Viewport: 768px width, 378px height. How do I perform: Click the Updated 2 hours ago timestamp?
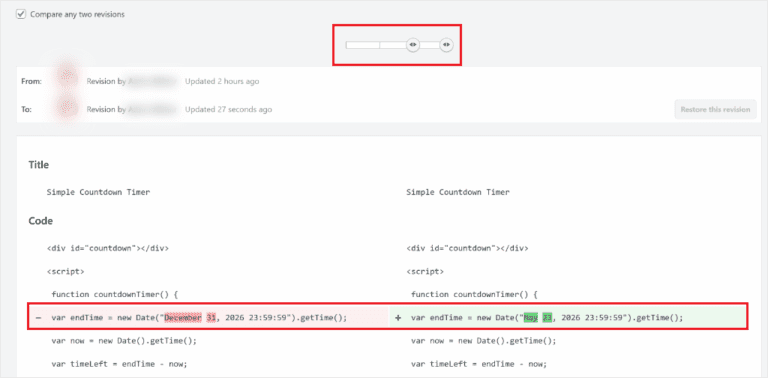point(222,81)
